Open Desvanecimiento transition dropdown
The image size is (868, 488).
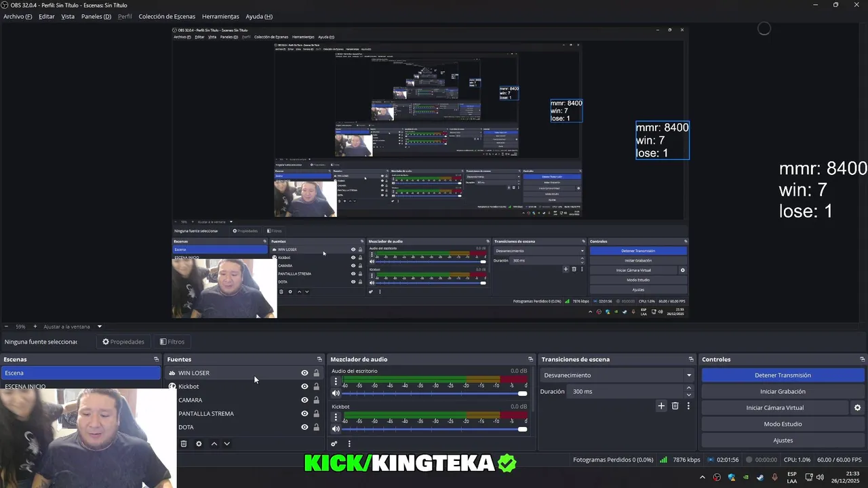click(617, 375)
